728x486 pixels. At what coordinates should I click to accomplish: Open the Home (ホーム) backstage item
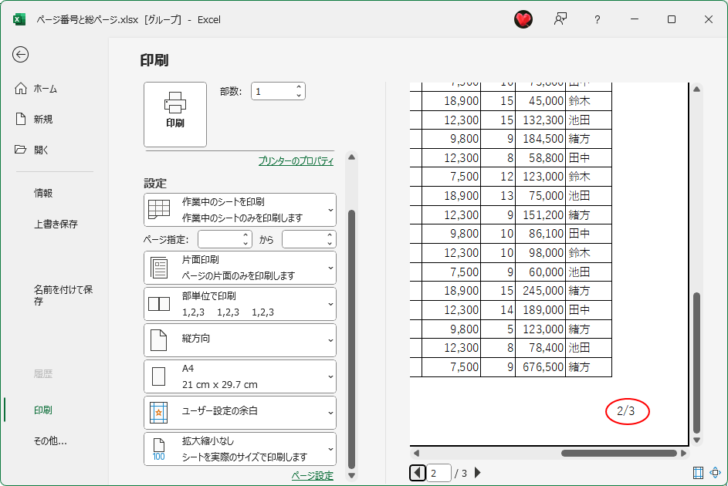click(x=36, y=89)
